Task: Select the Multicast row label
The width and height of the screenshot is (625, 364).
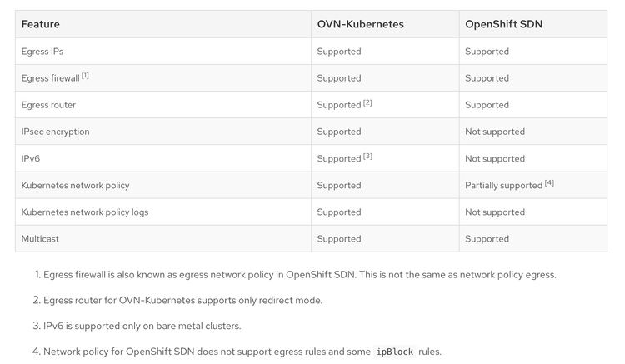Action: [x=40, y=238]
